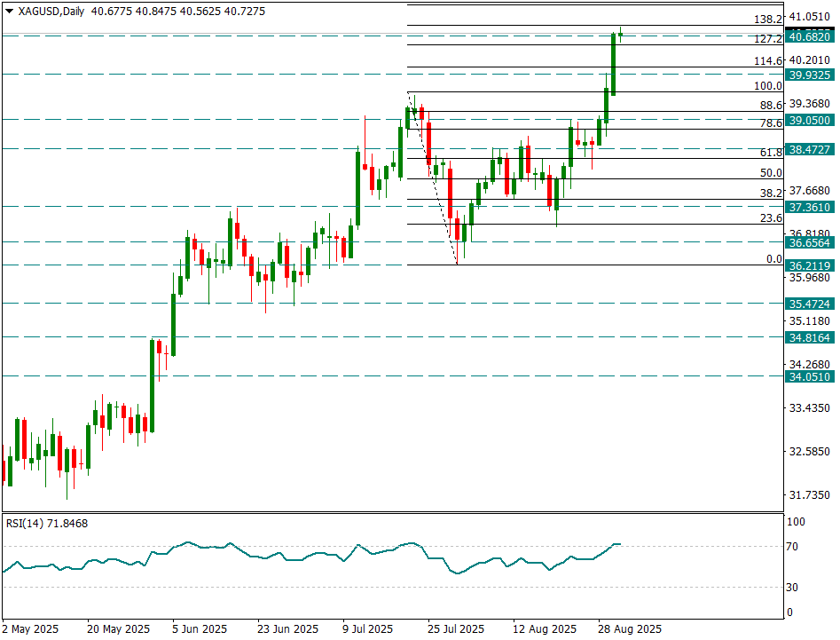Screen dimensions: 840x640
Task: Open the XAGUSD chart dropdown arrow
Action: [9, 12]
